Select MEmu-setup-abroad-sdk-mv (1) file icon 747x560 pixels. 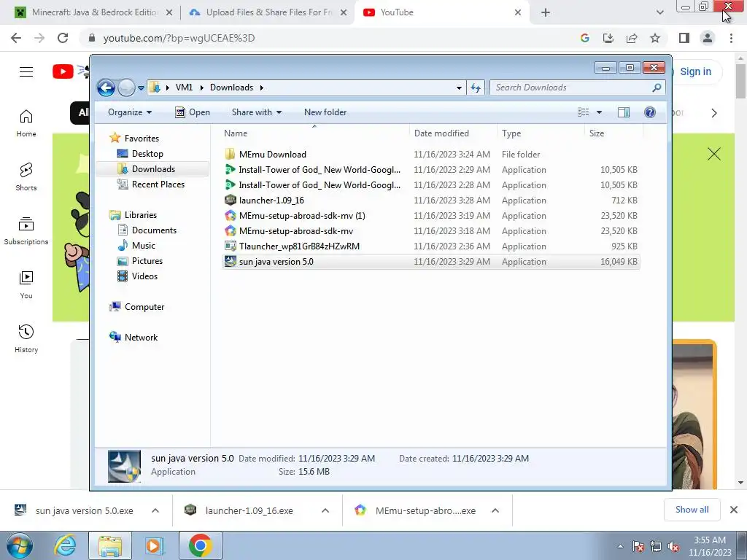(230, 216)
